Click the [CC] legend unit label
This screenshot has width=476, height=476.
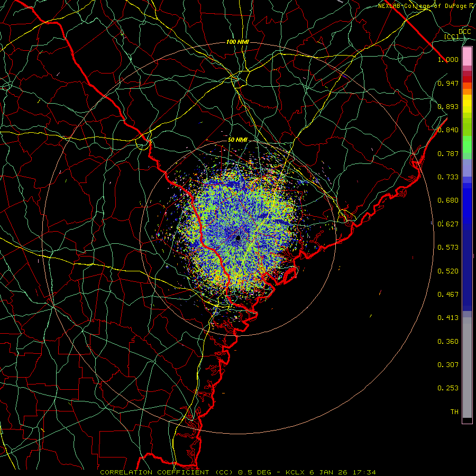pos(451,36)
